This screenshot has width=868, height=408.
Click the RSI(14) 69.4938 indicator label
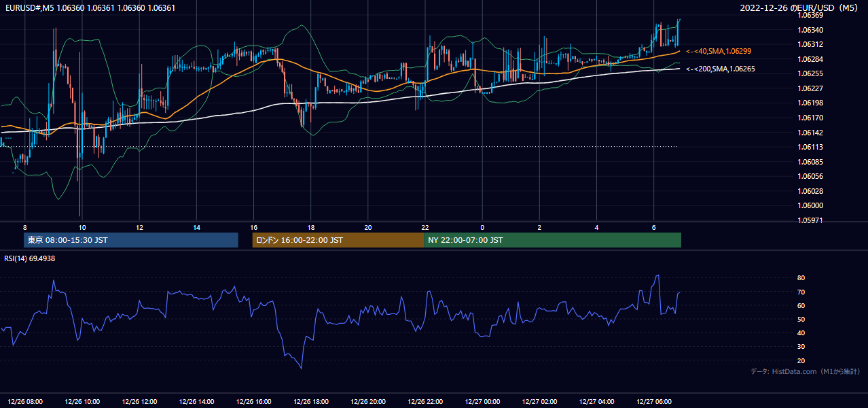pyautogui.click(x=30, y=258)
